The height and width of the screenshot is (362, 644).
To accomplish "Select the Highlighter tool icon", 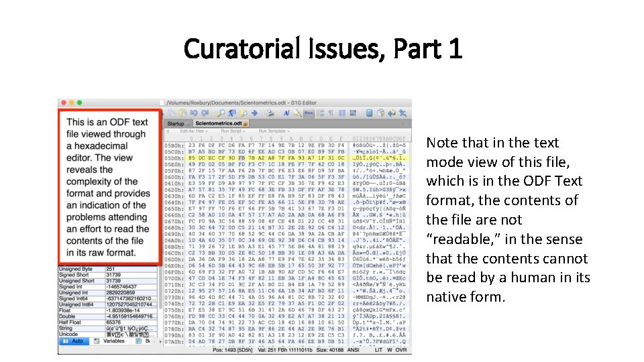I will click(297, 113).
